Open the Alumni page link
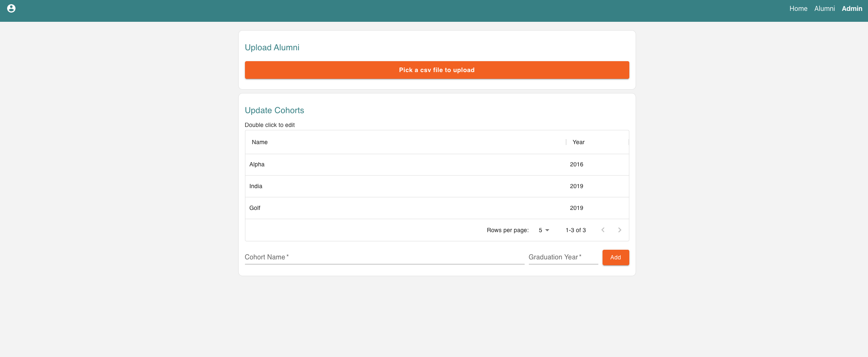 824,8
